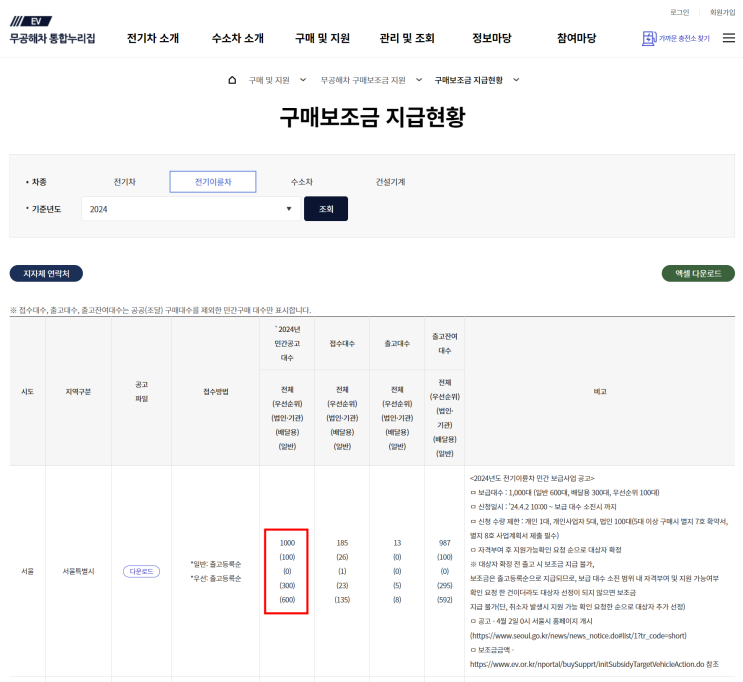This screenshot has width=743, height=682.
Task: Click the 1000 total notice count value
Action: pyautogui.click(x=287, y=543)
